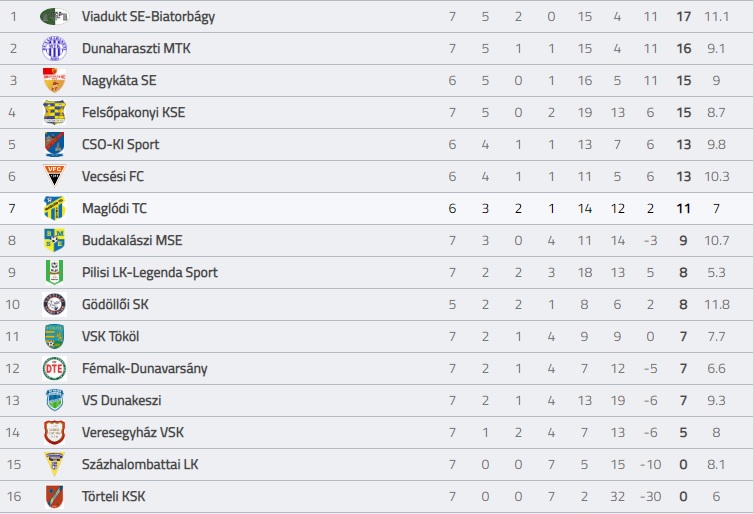The image size is (753, 514).
Task: Select the Felsőpakonyi KSE badge
Action: pos(54,112)
